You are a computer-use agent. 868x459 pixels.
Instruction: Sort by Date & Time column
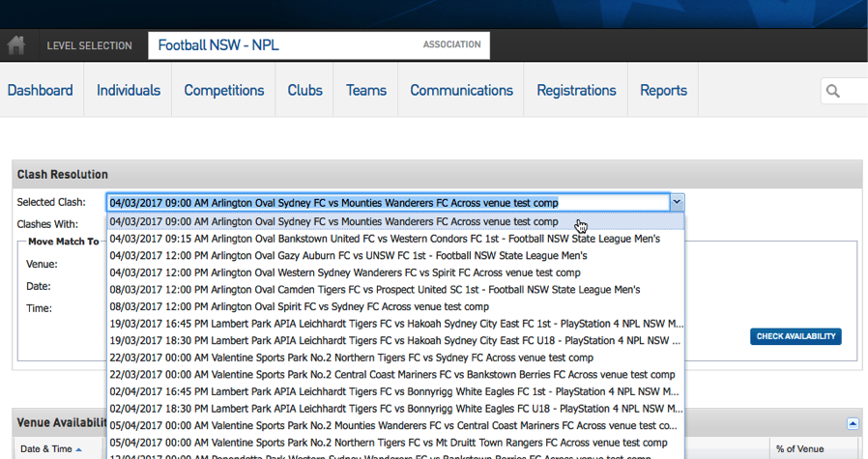coord(51,449)
